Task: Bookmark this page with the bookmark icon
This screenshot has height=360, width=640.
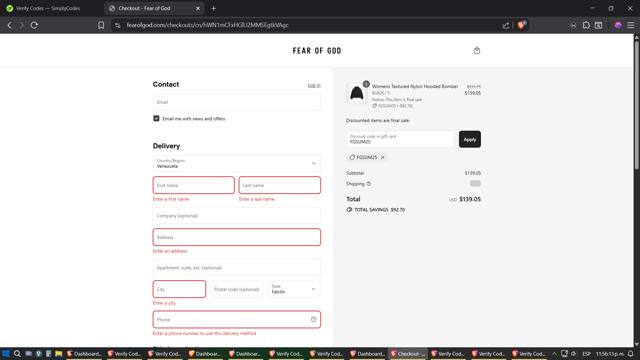Action: click(x=101, y=25)
